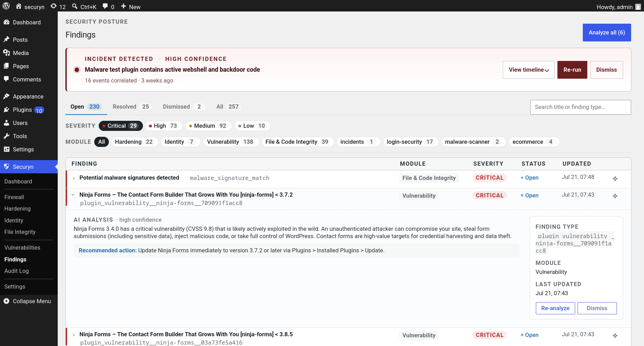
Task: Click the Analyze all (6) button
Action: click(x=607, y=32)
